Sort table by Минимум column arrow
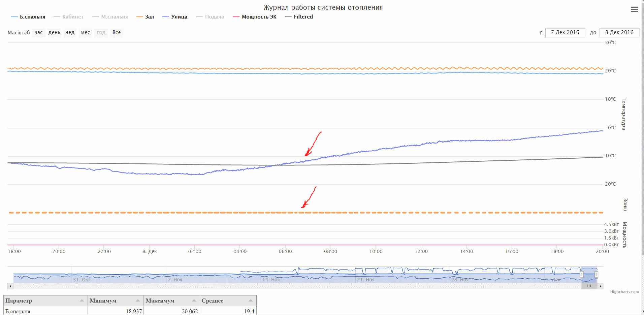The height and width of the screenshot is (315, 644). 138,301
